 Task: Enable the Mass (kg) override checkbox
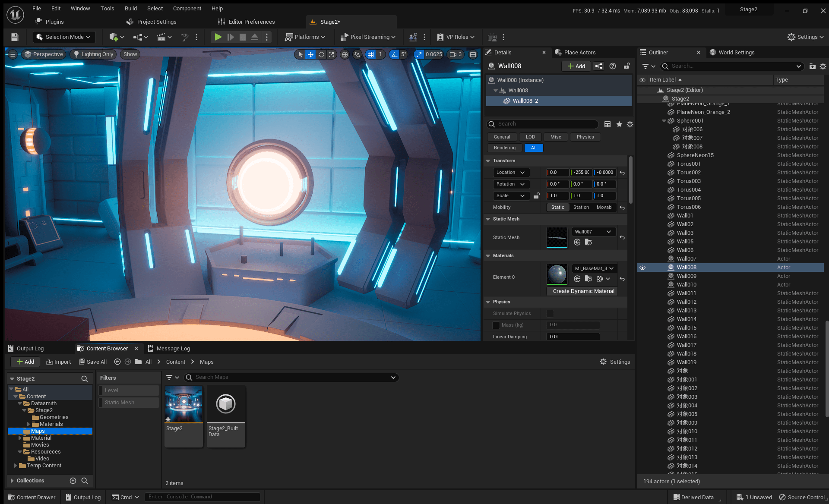click(496, 325)
